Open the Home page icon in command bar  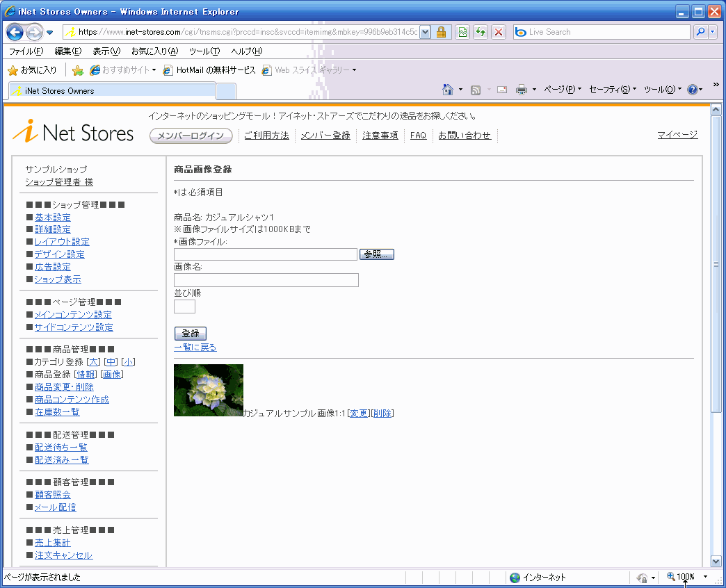click(449, 90)
